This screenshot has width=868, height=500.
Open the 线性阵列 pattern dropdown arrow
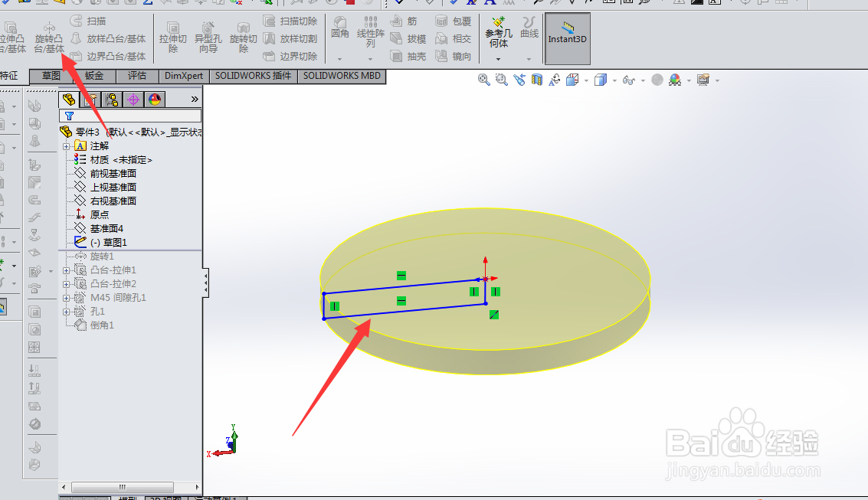(370, 59)
